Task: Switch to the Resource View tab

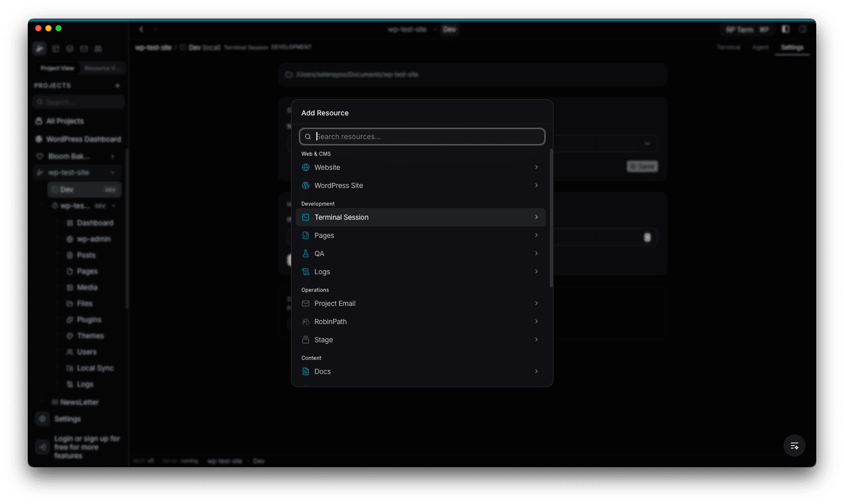Action: point(102,68)
